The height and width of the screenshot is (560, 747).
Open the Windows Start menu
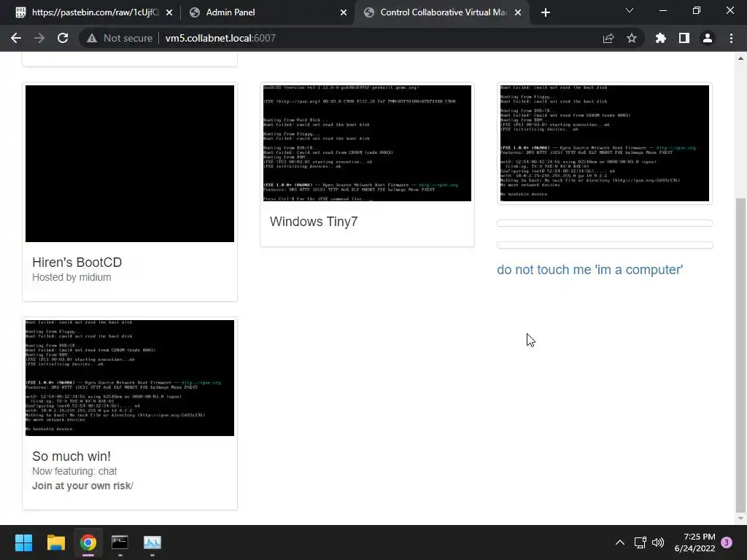(x=23, y=542)
